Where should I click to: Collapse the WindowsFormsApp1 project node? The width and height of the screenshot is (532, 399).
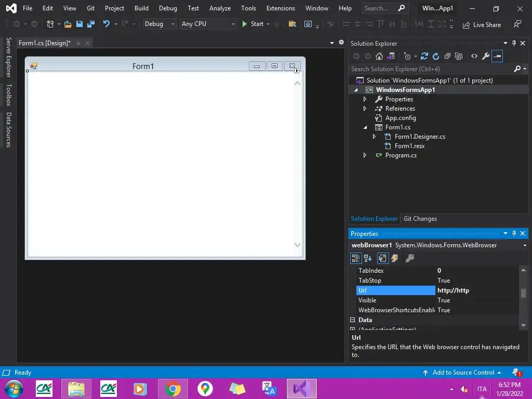click(x=355, y=90)
